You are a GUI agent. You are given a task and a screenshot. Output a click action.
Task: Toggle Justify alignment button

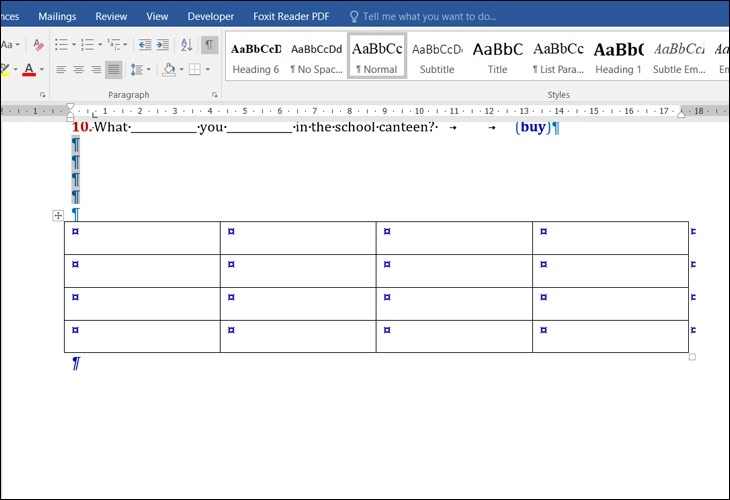114,70
